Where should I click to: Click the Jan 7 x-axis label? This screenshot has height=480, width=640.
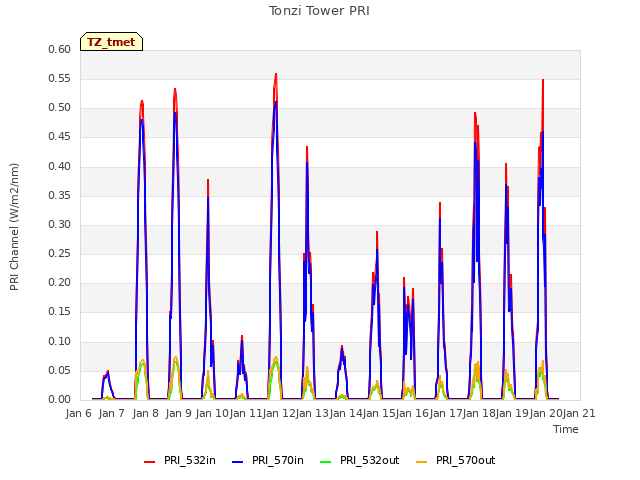[112, 413]
